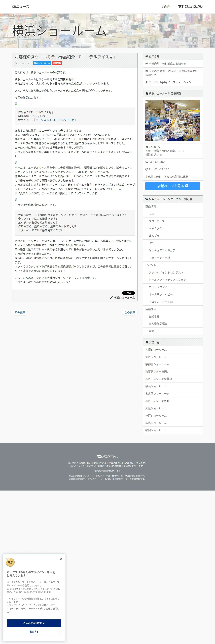The image size is (215, 644).
Task: Select the ファレホペイントコンテスト category
Action: point(173,273)
